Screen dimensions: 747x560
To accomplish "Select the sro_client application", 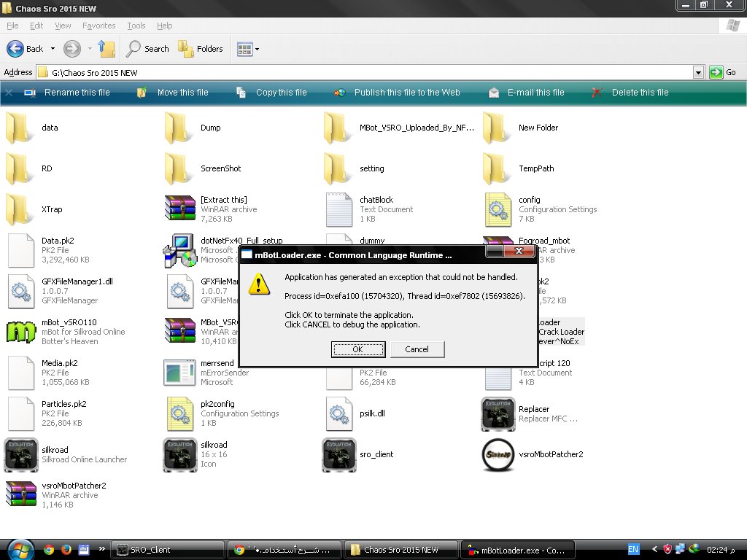I will point(357,455).
